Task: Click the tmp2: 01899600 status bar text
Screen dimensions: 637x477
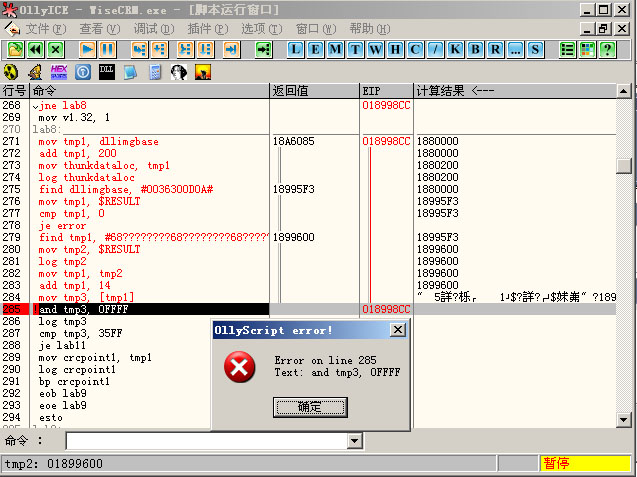Action: (54, 464)
